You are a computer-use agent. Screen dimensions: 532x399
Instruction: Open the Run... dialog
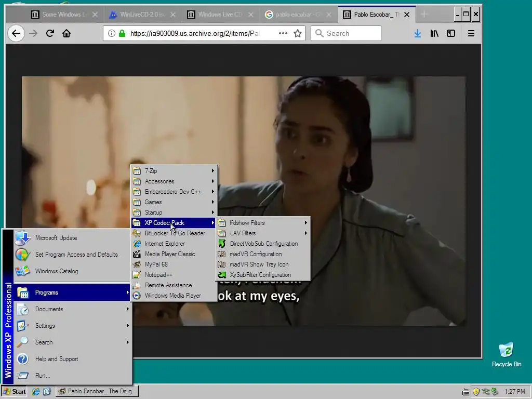[x=72, y=376]
